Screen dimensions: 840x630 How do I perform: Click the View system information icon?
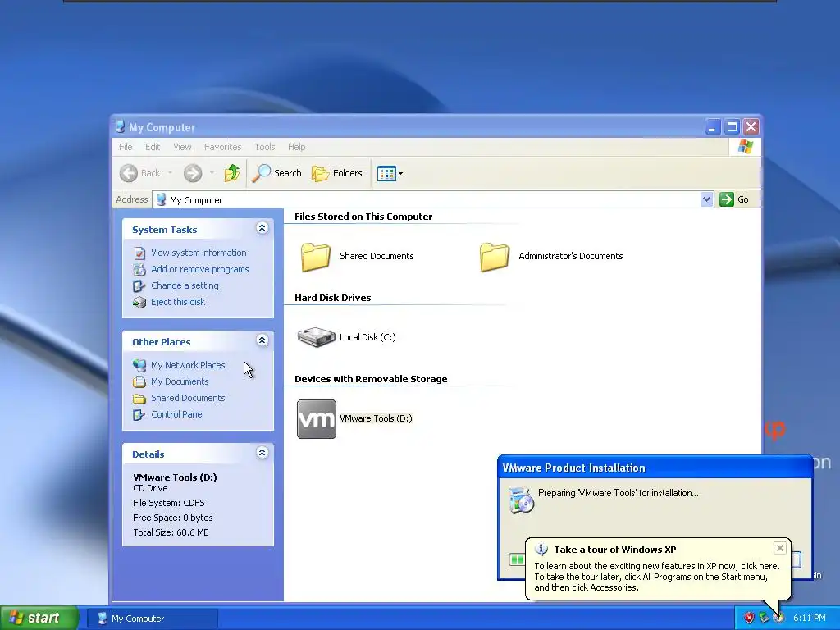click(x=139, y=253)
